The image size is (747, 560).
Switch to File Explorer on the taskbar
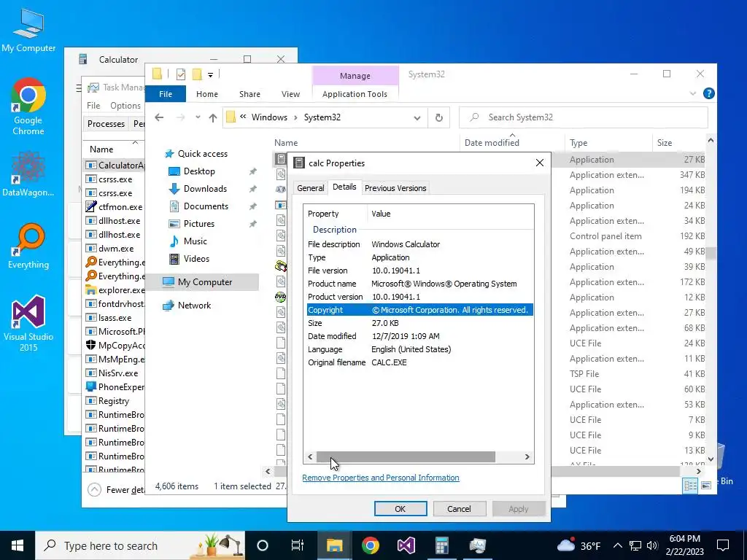coord(334,545)
